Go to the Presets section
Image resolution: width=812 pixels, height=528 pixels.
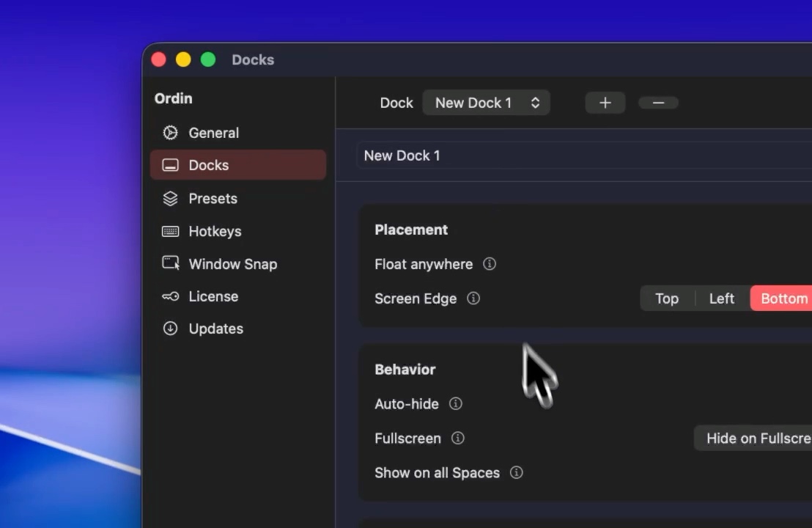(238, 199)
